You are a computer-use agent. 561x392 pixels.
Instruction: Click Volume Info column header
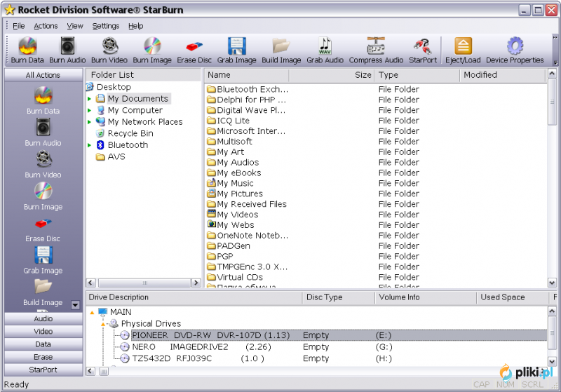coord(426,297)
